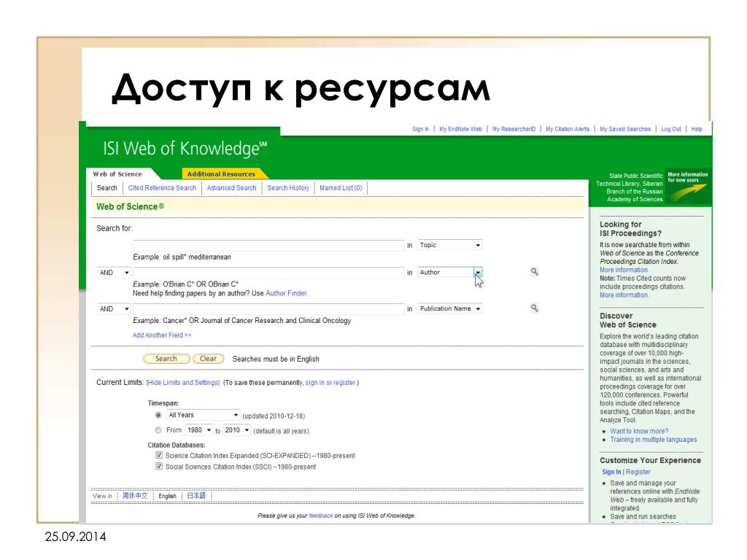Click the magnifier icon beside the Author field
The width and height of the screenshot is (747, 560).
tap(535, 272)
